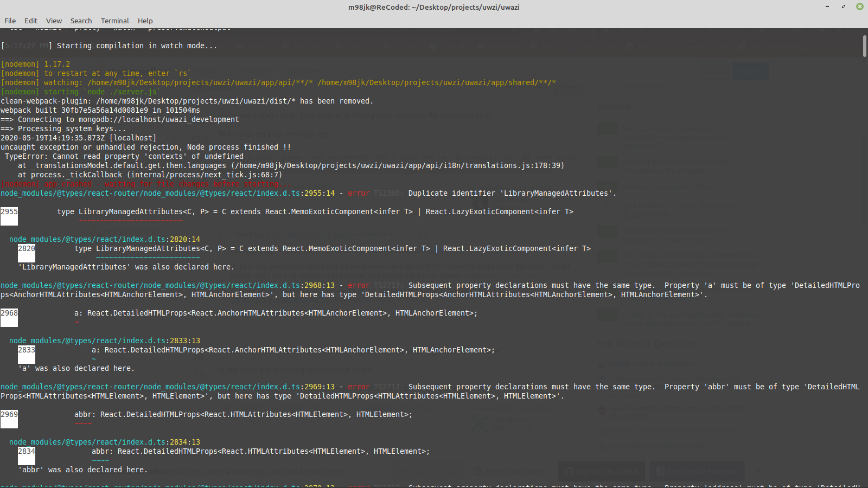Open the File menu

10,21
